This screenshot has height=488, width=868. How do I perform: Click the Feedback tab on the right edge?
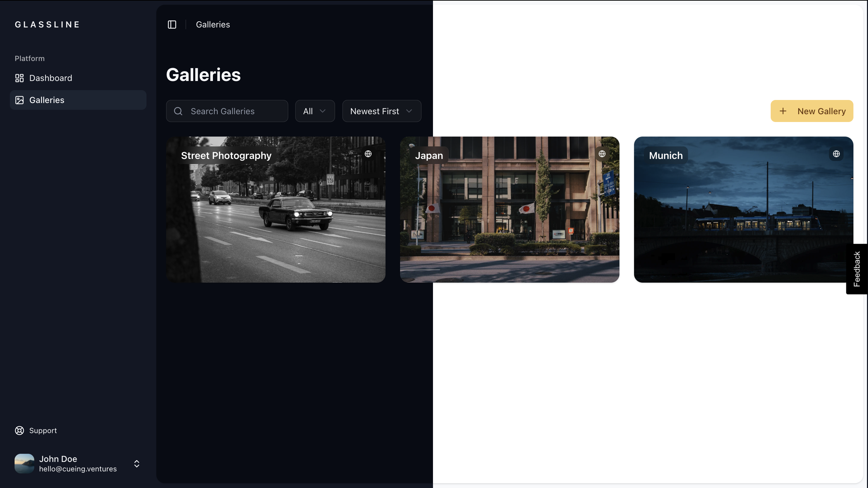coord(857,269)
